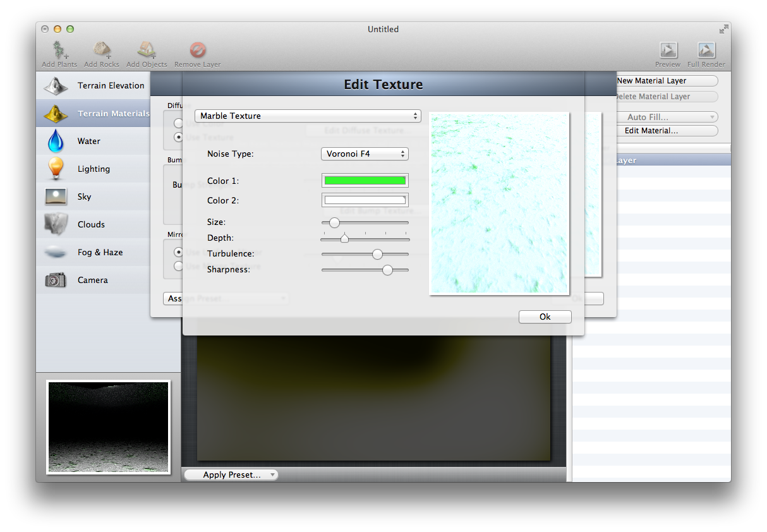Click the Turbulence slider
Viewport: 767px width, 532px height.
point(365,254)
